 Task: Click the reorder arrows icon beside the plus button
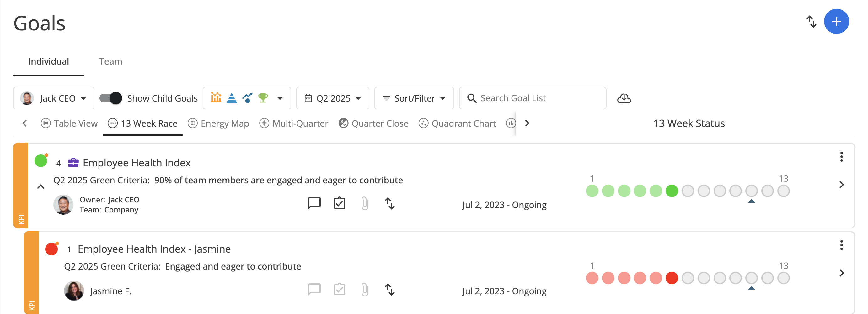[x=811, y=22]
